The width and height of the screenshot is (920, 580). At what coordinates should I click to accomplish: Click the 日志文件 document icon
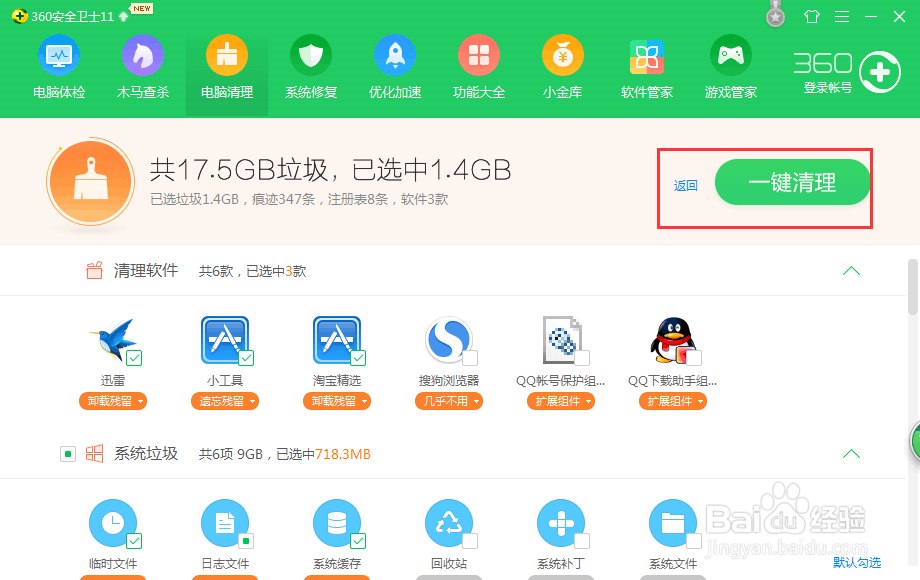tap(225, 523)
